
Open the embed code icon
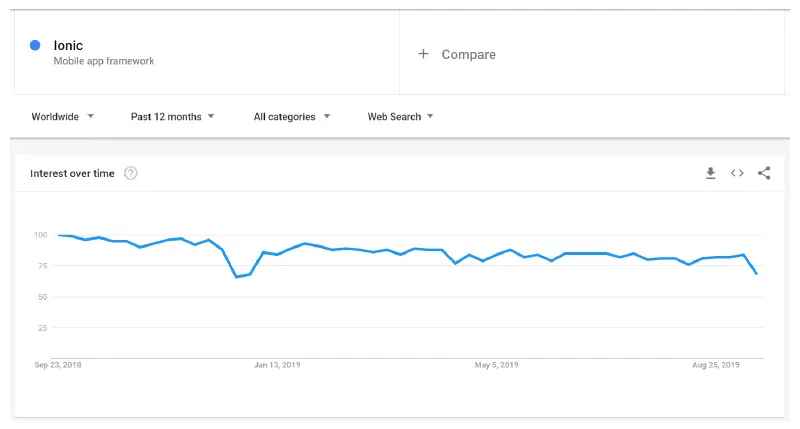click(x=737, y=173)
